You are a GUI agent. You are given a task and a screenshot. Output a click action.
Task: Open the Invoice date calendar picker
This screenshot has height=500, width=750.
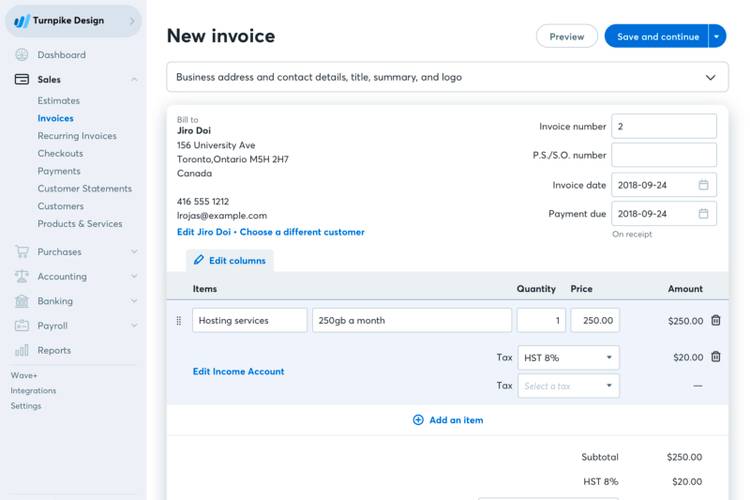coord(703,185)
